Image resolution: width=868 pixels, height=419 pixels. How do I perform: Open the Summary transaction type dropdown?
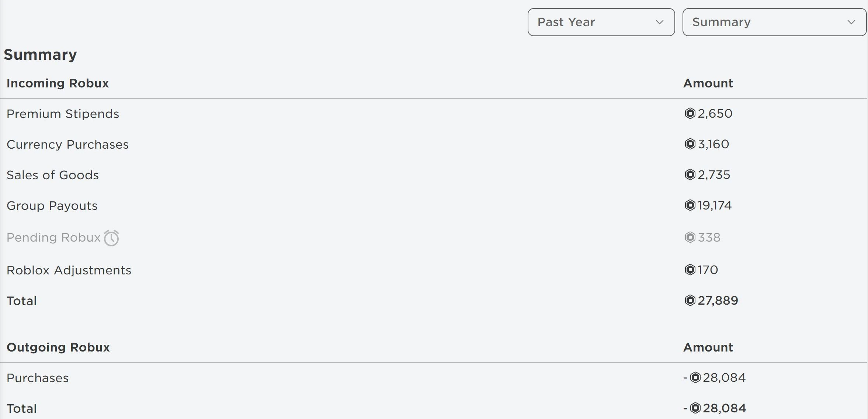coord(774,22)
